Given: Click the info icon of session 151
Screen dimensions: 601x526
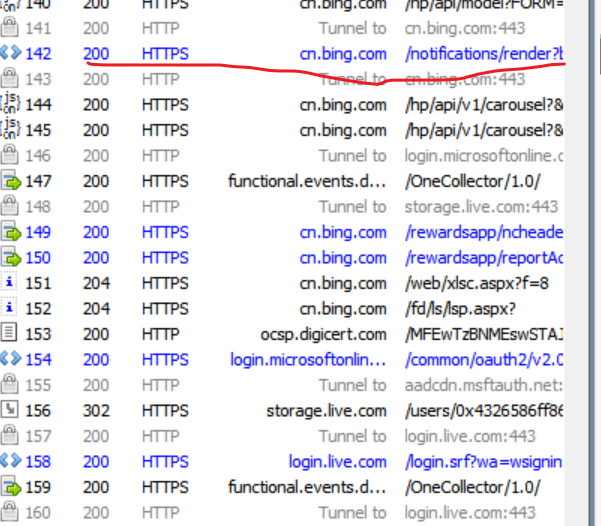Looking at the screenshot, I should click(x=9, y=282).
